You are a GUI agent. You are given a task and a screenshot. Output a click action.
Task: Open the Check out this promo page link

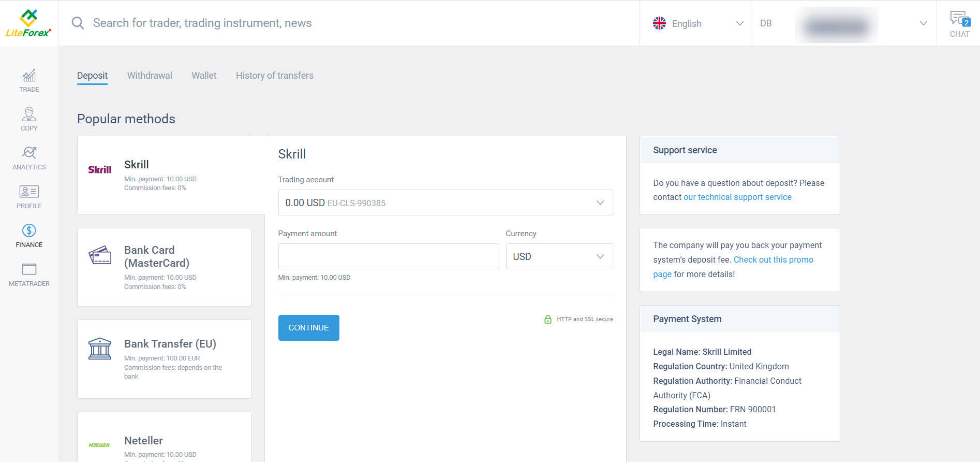(x=733, y=267)
